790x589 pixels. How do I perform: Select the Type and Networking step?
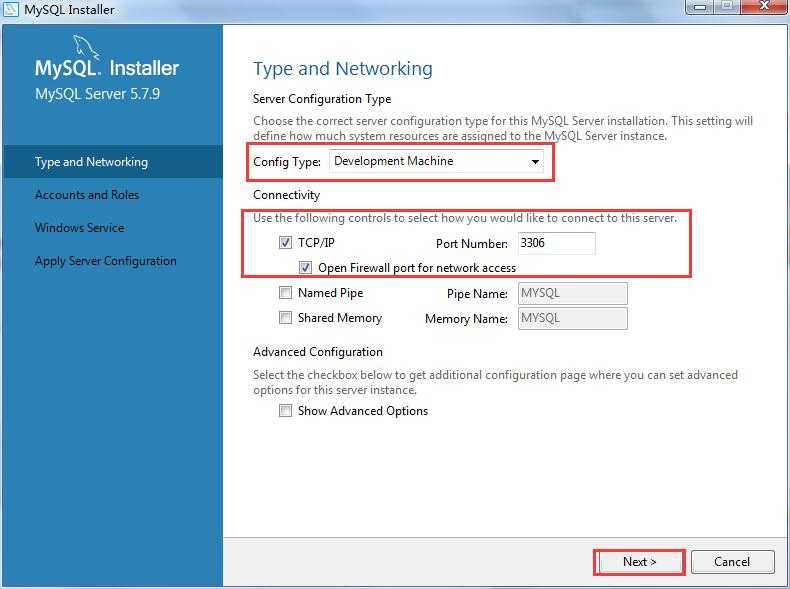click(113, 162)
